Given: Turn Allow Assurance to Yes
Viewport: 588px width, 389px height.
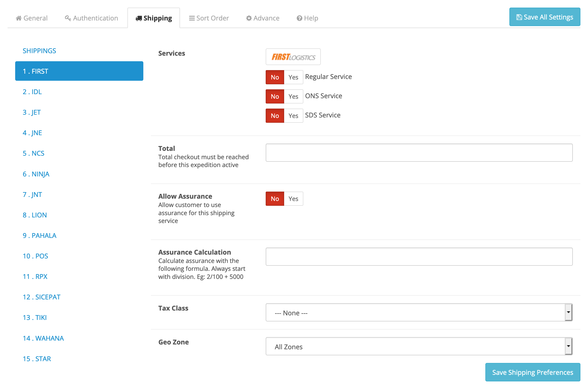Looking at the screenshot, I should point(293,199).
